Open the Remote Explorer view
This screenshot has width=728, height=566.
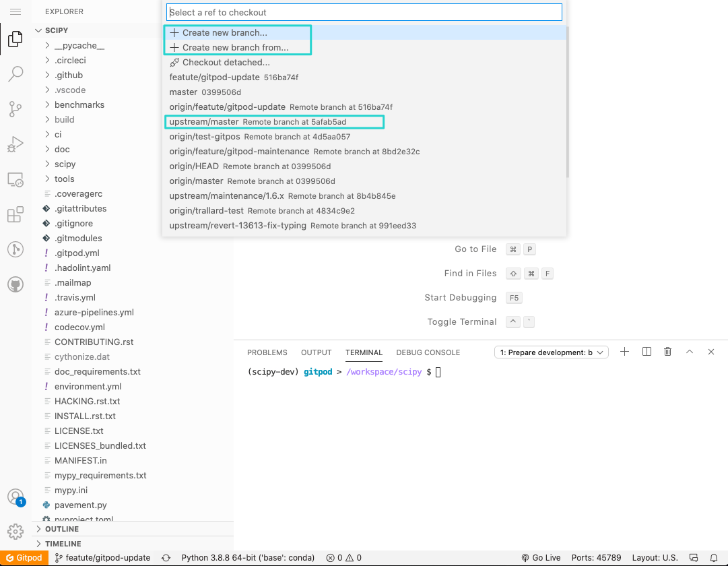pos(15,179)
